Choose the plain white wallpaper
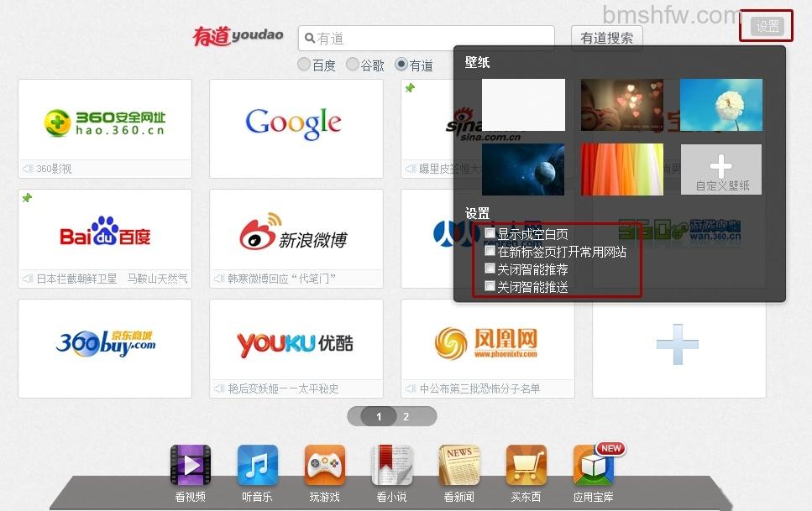This screenshot has width=812, height=511. point(523,105)
